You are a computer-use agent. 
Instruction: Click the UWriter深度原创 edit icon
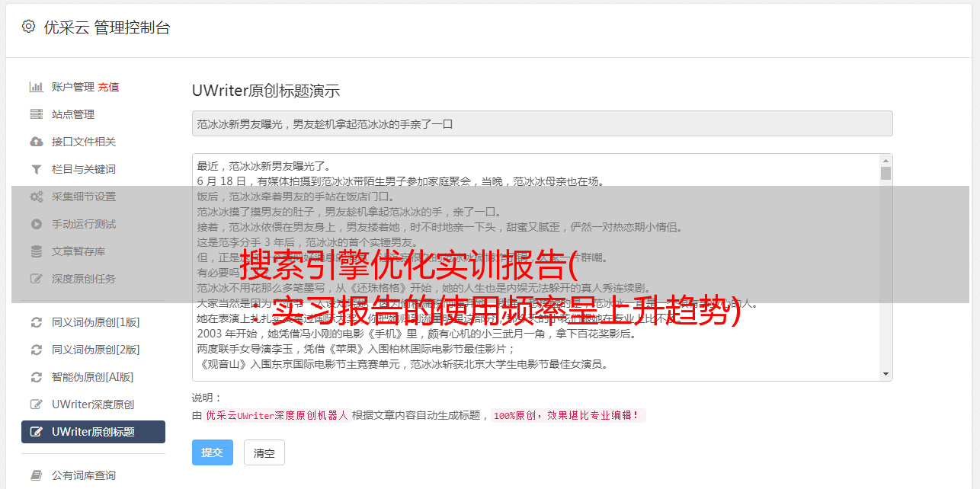pos(36,404)
